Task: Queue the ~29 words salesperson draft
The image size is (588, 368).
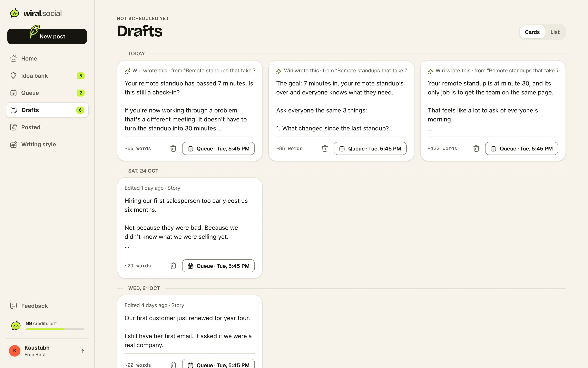Action: (218, 266)
